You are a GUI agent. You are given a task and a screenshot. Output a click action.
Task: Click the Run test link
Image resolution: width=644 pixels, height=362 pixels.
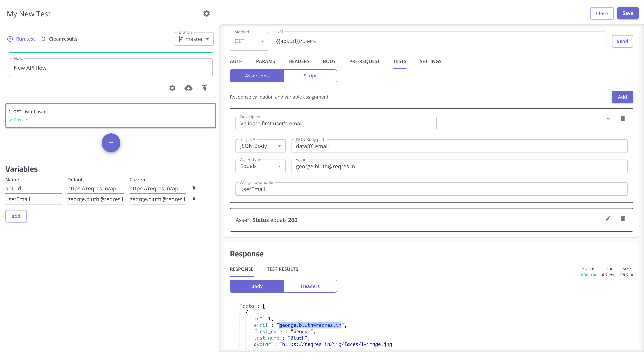[25, 39]
